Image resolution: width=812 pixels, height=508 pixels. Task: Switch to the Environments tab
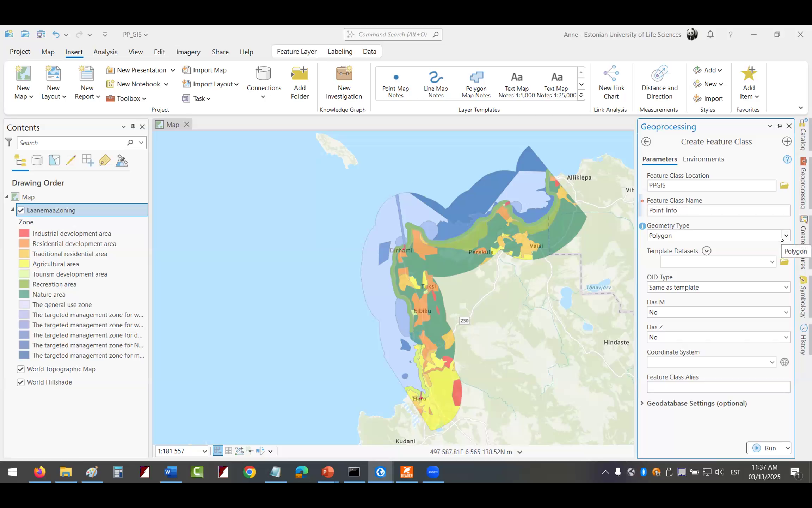tap(703, 159)
